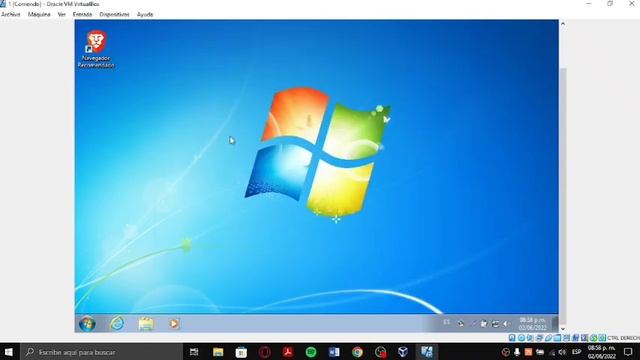The width and height of the screenshot is (640, 360).
Task: Click the host tray network icon
Action: (x=552, y=352)
